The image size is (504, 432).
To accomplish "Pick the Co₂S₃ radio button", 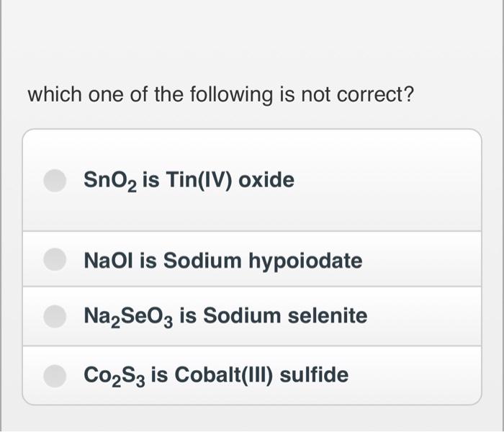I will coord(55,375).
